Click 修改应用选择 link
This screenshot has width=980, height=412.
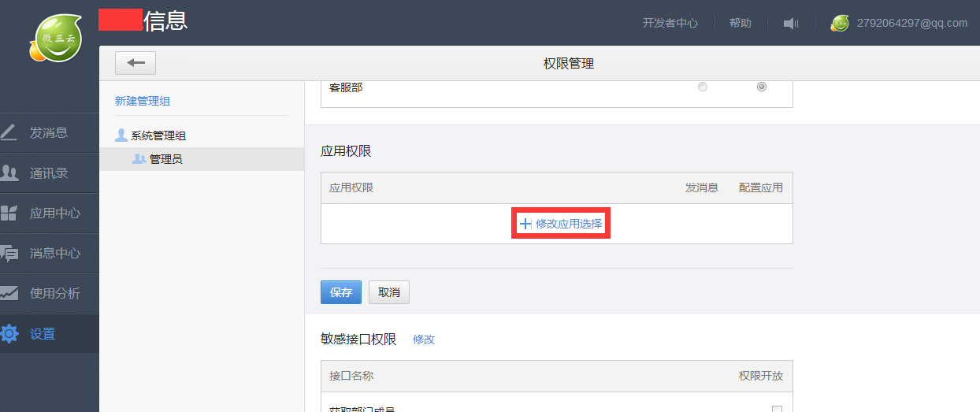569,224
